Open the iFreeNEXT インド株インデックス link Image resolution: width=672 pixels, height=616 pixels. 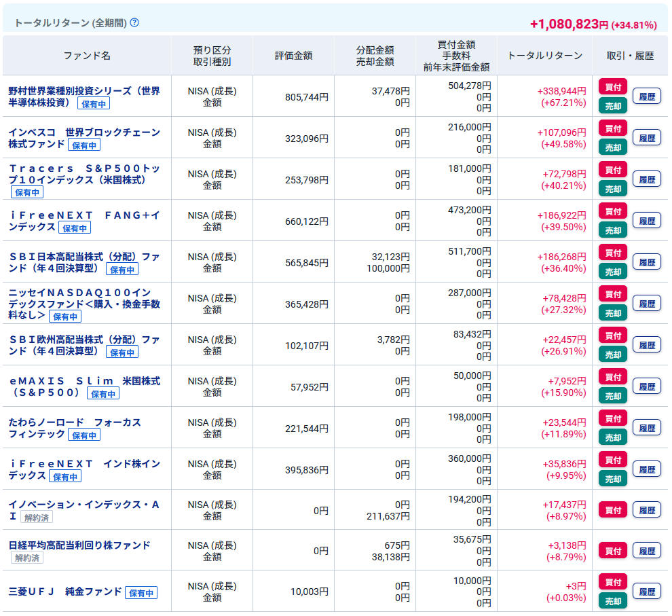click(84, 469)
